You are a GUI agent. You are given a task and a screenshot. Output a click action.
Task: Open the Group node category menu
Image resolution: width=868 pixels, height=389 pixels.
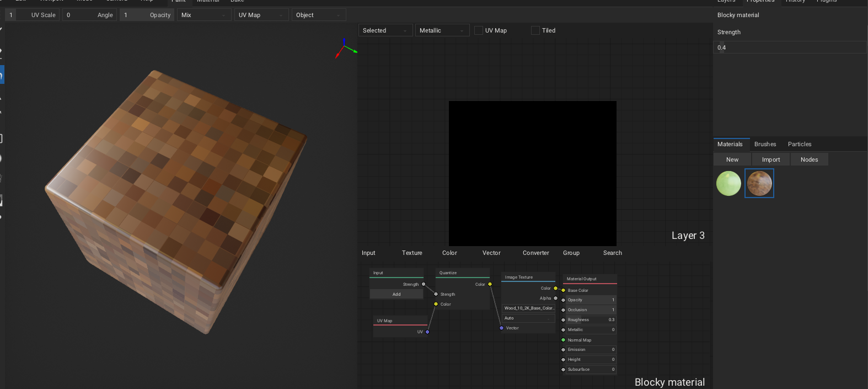(571, 253)
